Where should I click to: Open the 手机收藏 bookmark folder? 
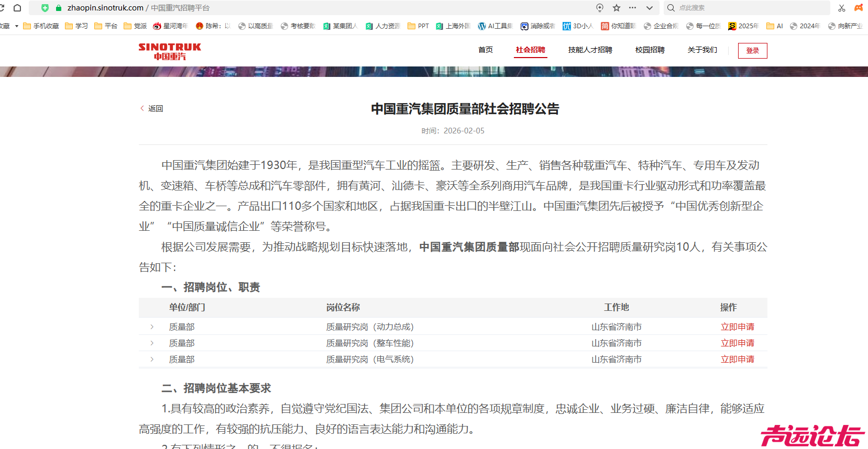pos(41,26)
